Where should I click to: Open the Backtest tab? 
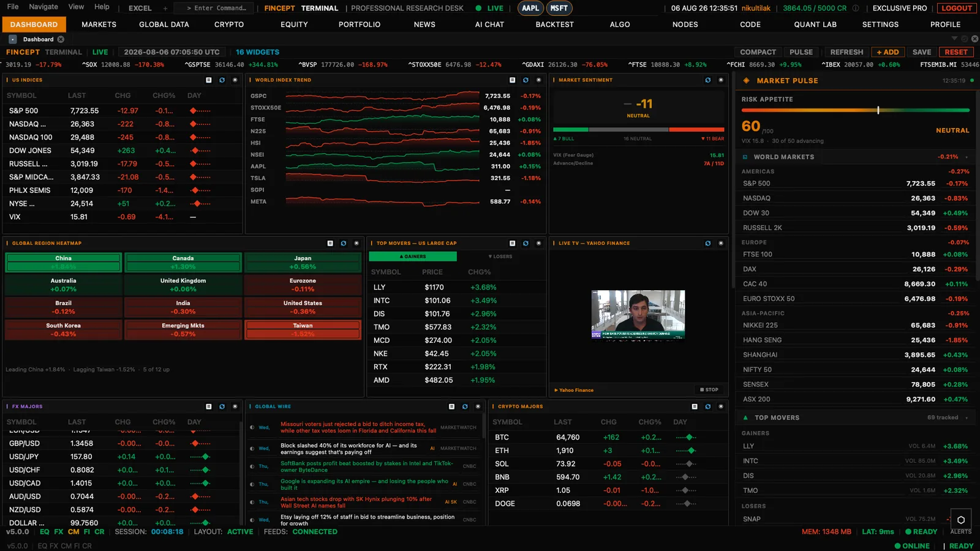555,24
